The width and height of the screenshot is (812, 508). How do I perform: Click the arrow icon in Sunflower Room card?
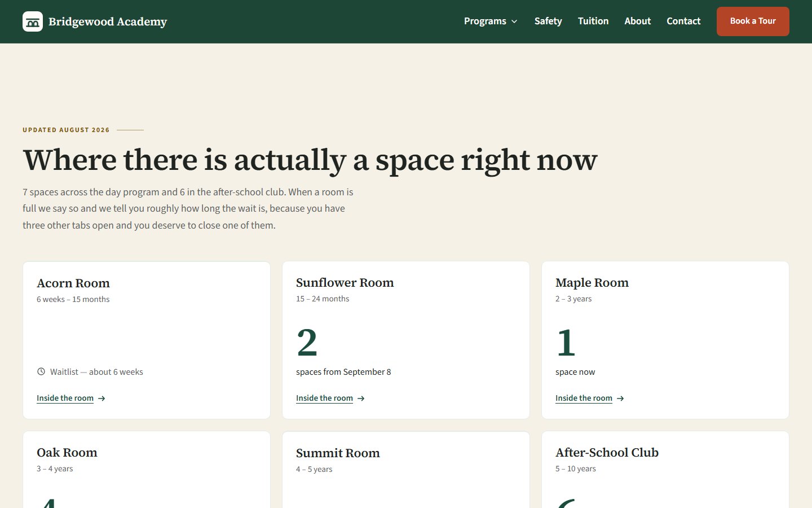coord(361,398)
